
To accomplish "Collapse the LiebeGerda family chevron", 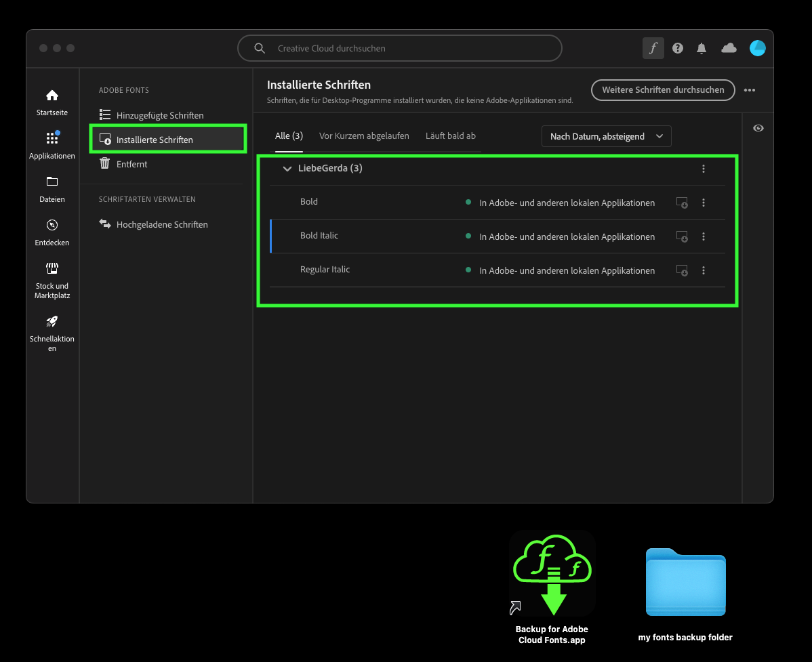I will 287,169.
